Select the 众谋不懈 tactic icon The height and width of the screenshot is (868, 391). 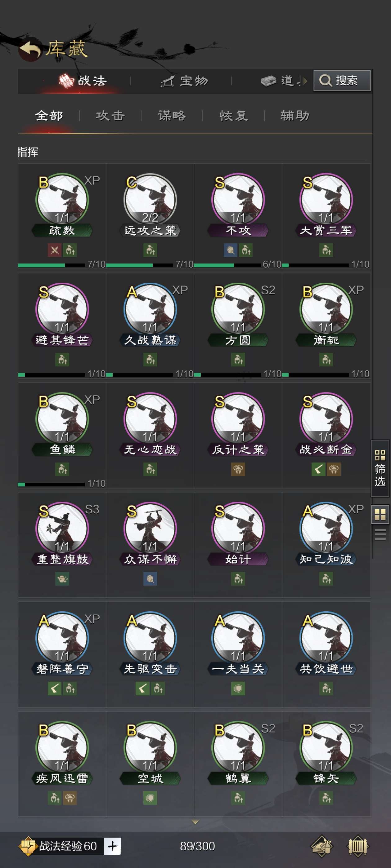coord(150,528)
